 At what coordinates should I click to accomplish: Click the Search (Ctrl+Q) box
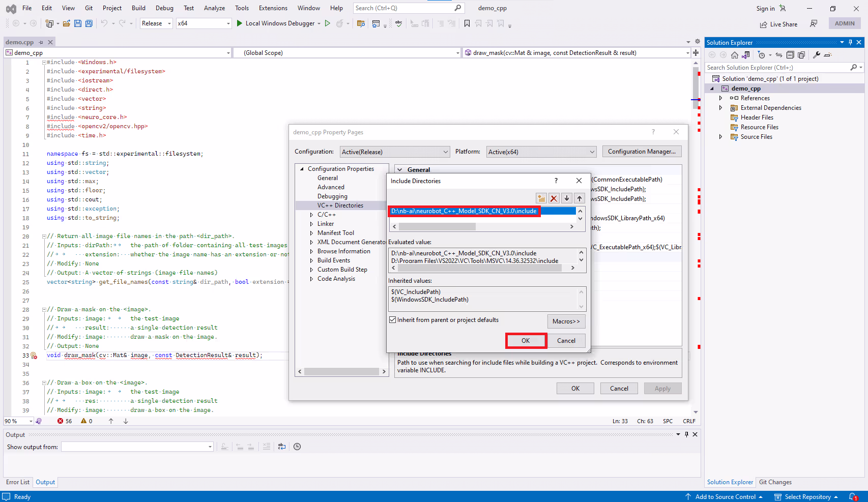[408, 8]
